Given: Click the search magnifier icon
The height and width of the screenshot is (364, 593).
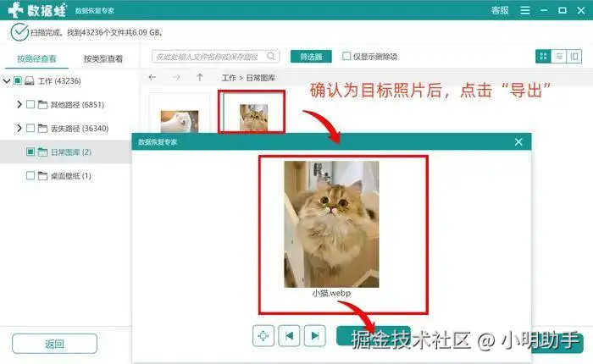Looking at the screenshot, I should click(x=271, y=57).
